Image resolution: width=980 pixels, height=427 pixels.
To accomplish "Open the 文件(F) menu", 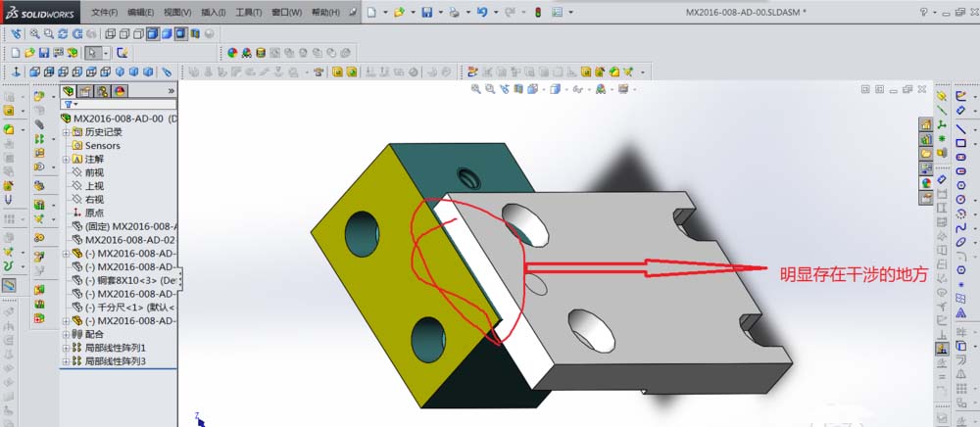I will 105,12.
